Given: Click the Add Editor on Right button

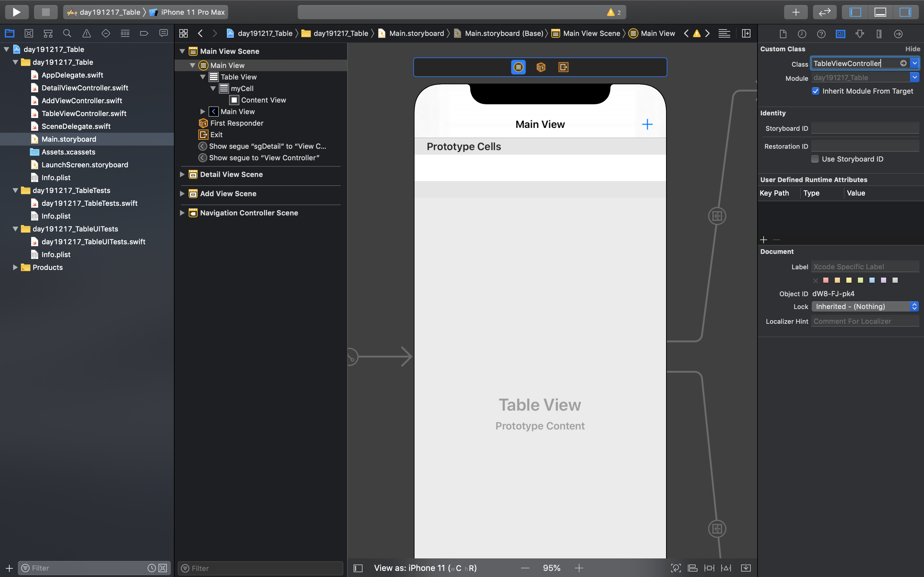Looking at the screenshot, I should pyautogui.click(x=746, y=34).
